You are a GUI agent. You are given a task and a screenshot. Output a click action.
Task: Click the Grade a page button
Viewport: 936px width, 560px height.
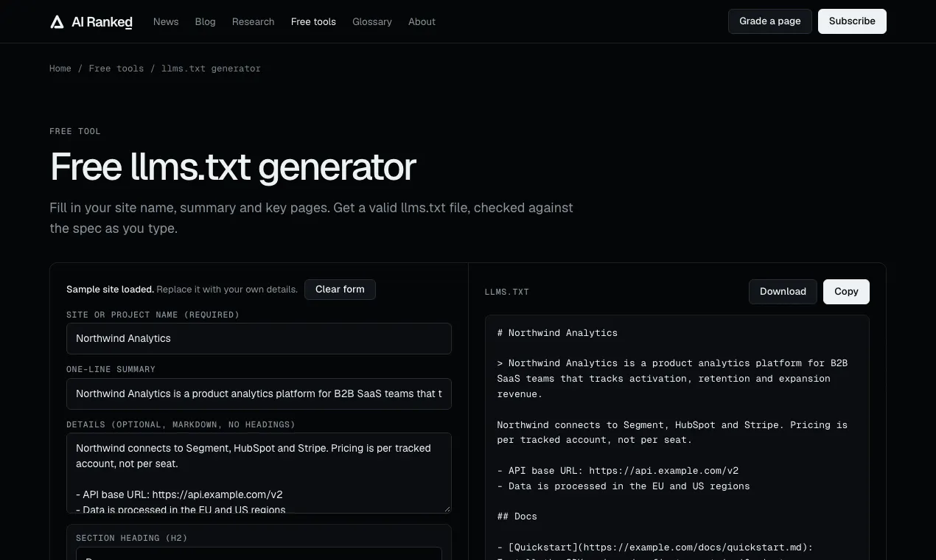(x=770, y=21)
